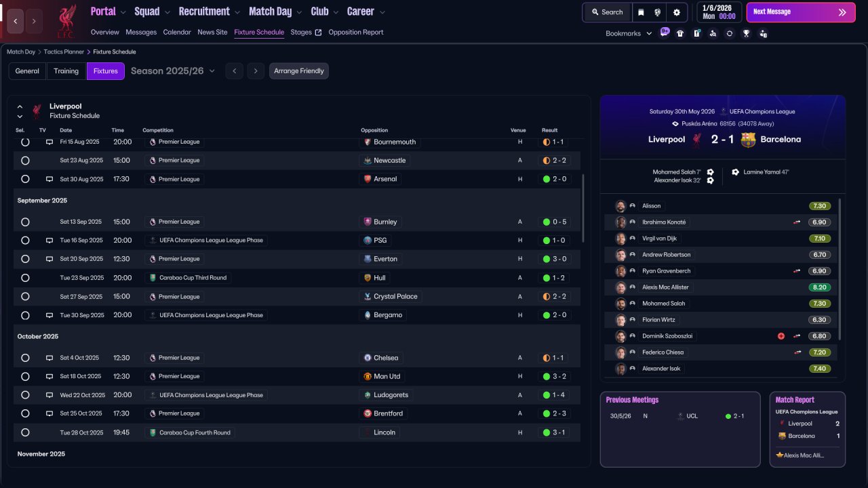The width and height of the screenshot is (868, 488).
Task: Open the Calendar tab
Action: tap(177, 33)
